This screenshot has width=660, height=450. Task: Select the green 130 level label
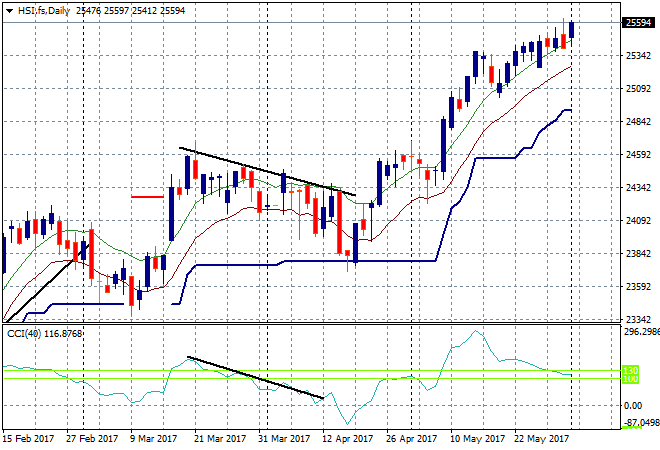(x=630, y=371)
